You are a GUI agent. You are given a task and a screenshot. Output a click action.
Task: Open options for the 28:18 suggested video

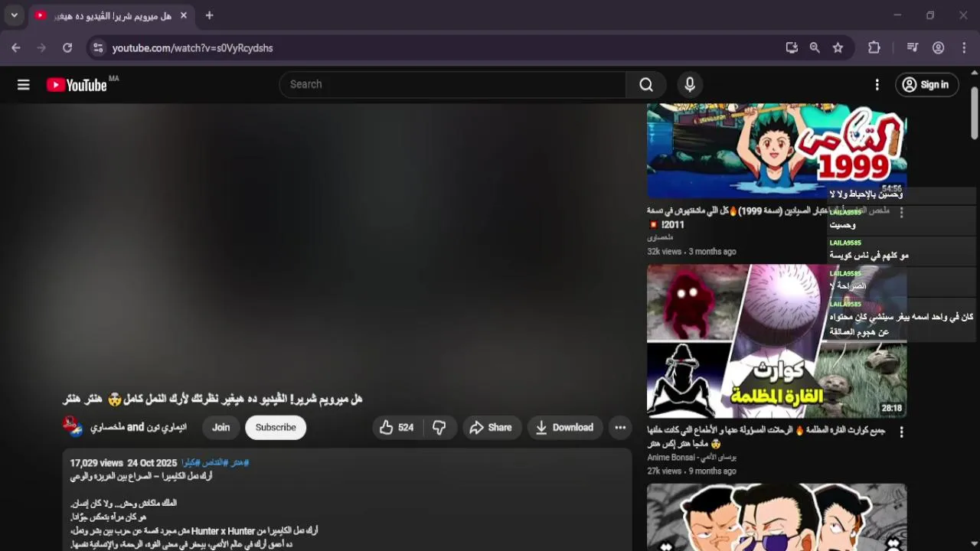coord(901,432)
